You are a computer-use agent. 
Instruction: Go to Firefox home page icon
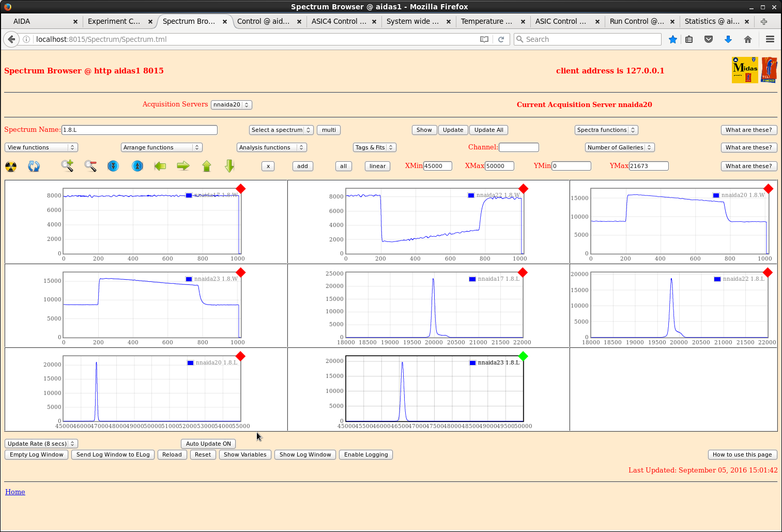click(748, 39)
